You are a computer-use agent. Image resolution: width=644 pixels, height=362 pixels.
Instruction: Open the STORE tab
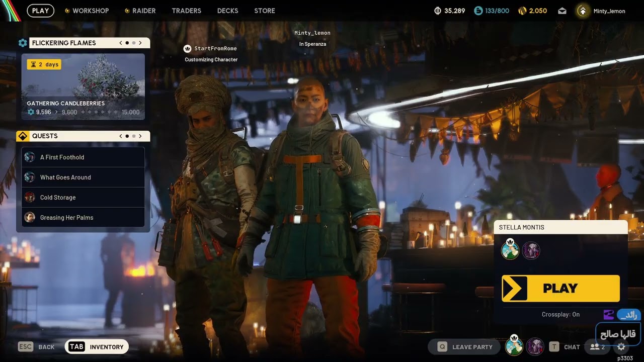(x=265, y=11)
